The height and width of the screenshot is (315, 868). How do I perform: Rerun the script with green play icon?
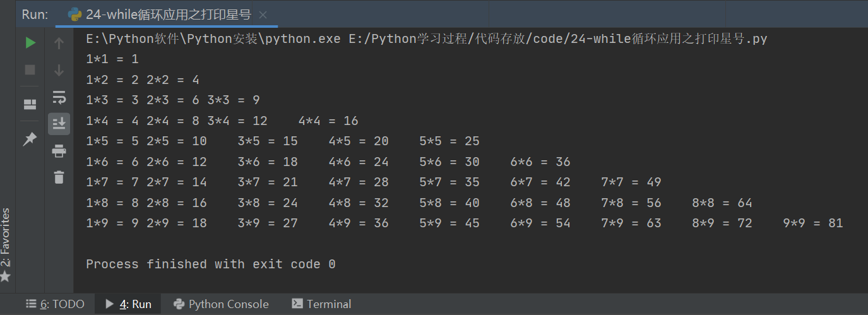(30, 43)
